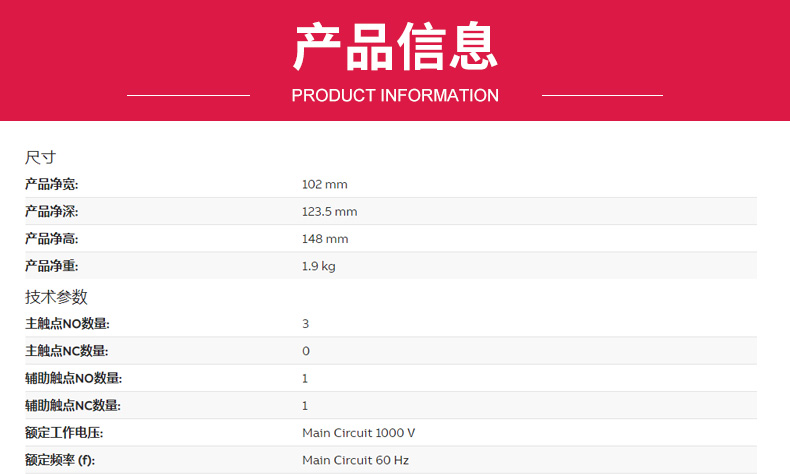The image size is (790, 474).
Task: Click the 产品净重 label
Action: tap(51, 267)
